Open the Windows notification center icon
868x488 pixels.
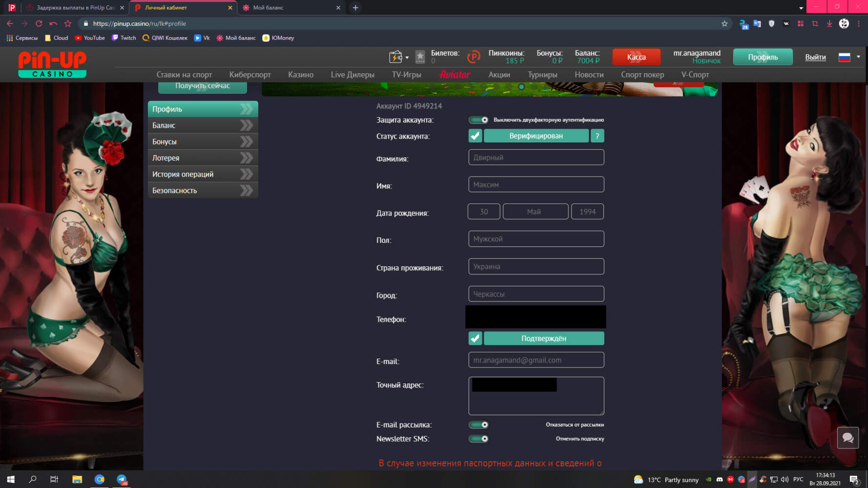pos(854,480)
